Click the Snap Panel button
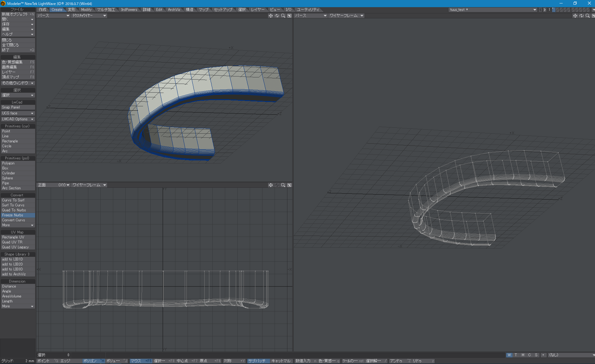Image resolution: width=595 pixels, height=364 pixels. coord(18,107)
